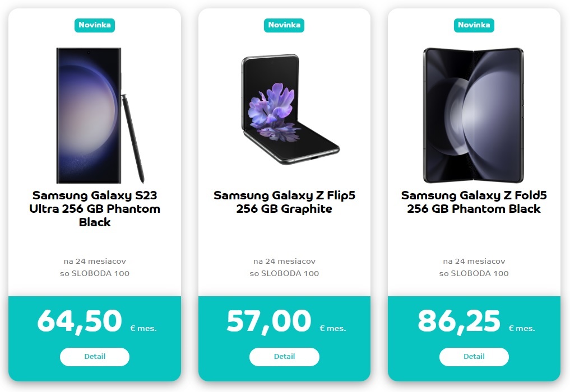Image resolution: width=570 pixels, height=392 pixels.
Task: Click the Detail button for Galaxy S23 Ultra
Action: point(95,357)
